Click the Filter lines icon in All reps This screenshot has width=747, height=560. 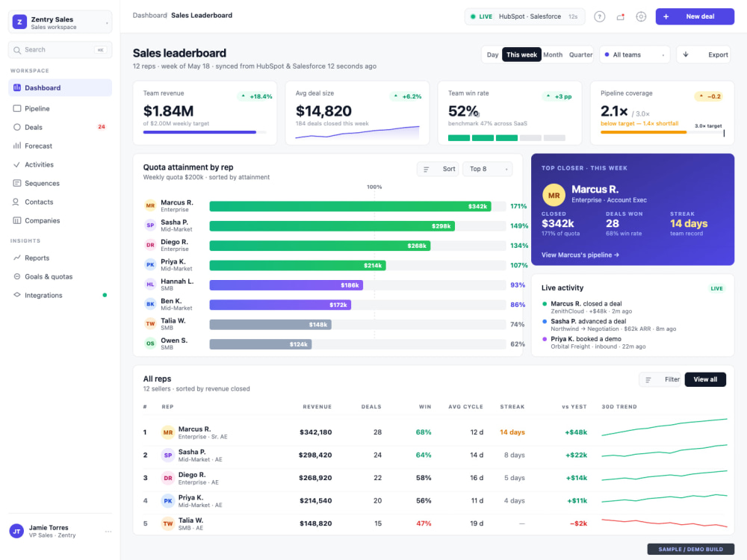coord(648,379)
